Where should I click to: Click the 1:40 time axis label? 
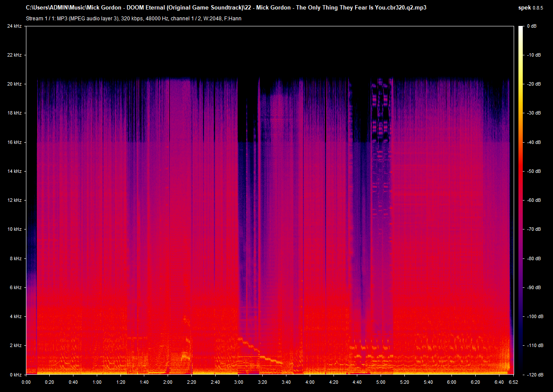[144, 382]
